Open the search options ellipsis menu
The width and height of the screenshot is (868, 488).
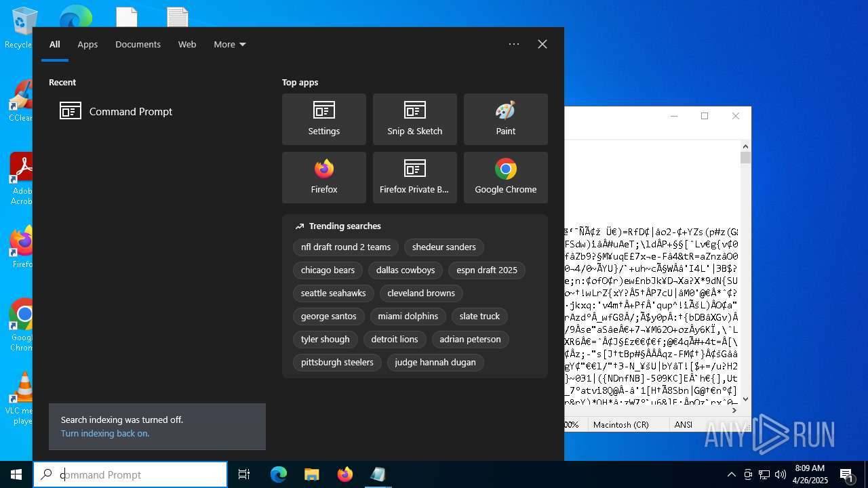(514, 44)
